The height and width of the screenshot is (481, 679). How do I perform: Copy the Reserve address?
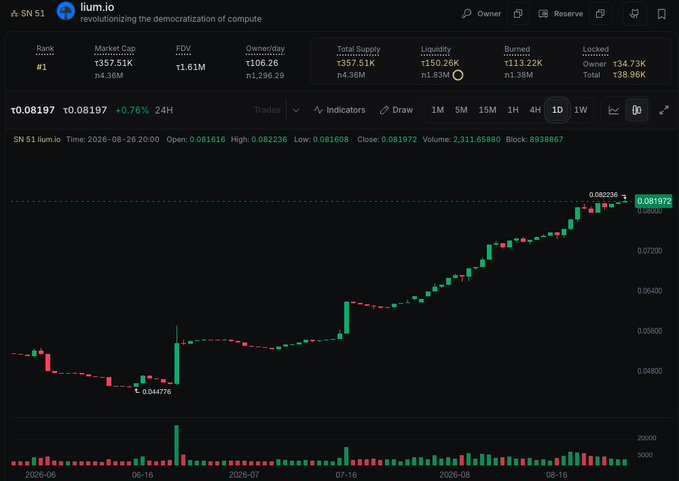point(600,14)
